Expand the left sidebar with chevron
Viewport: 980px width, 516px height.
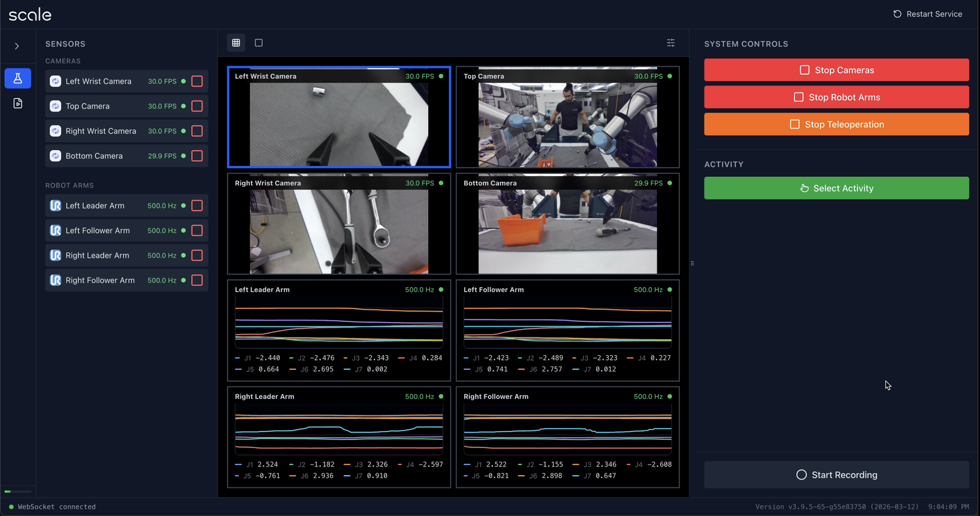coord(17,46)
